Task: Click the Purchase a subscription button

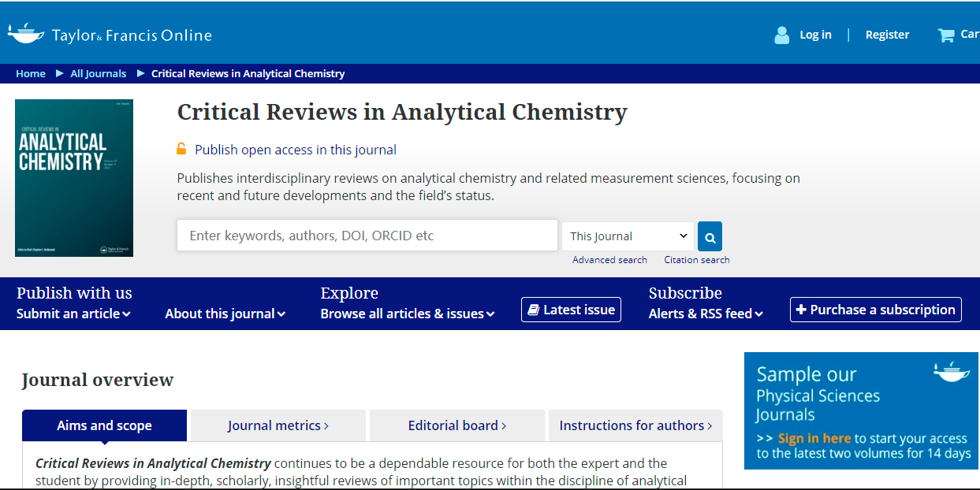Action: [875, 310]
